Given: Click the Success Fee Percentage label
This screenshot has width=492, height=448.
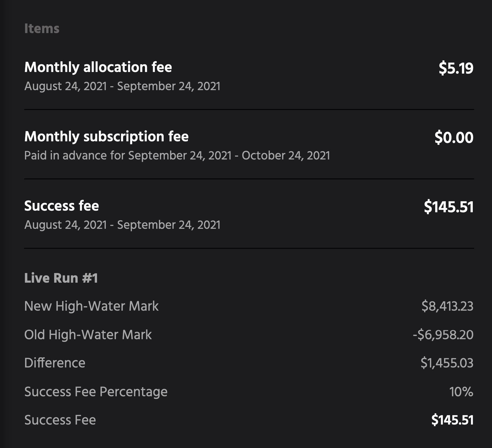Looking at the screenshot, I should [96, 391].
